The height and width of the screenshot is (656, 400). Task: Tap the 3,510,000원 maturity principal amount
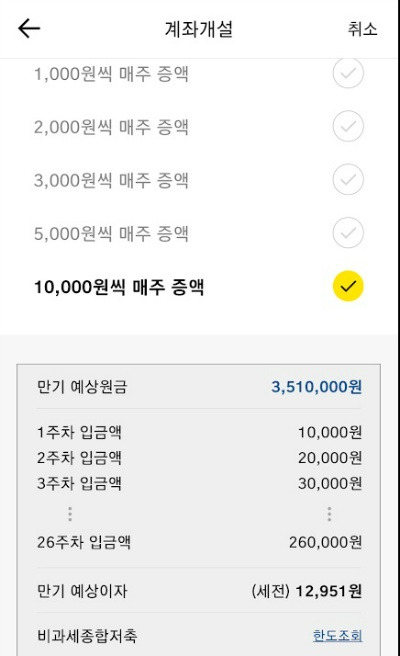pos(317,387)
